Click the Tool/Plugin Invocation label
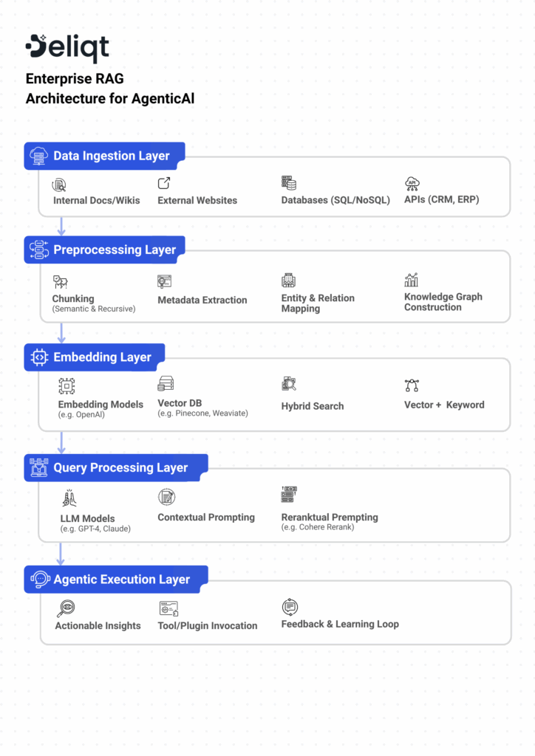The height and width of the screenshot is (756, 535). pos(207,625)
